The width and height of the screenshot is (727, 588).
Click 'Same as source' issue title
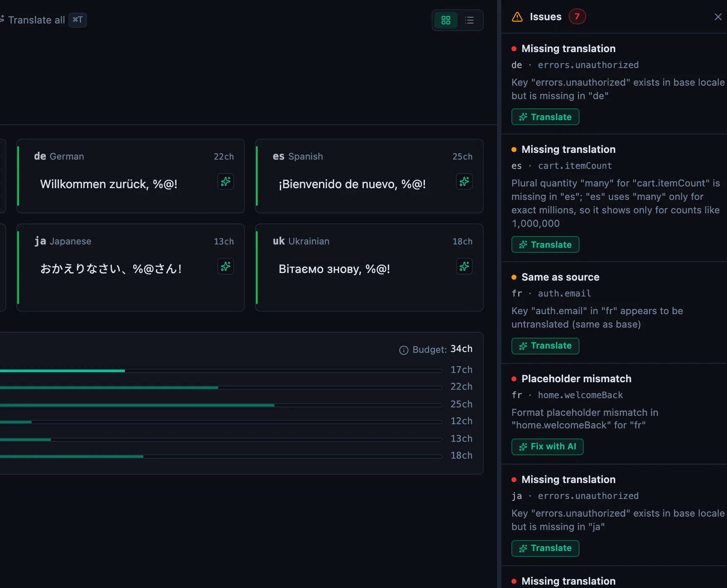[x=560, y=277]
